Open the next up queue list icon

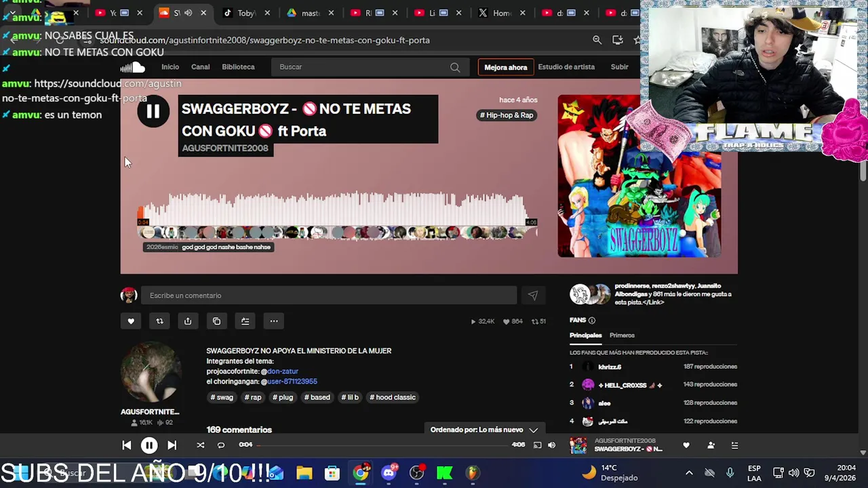(734, 445)
